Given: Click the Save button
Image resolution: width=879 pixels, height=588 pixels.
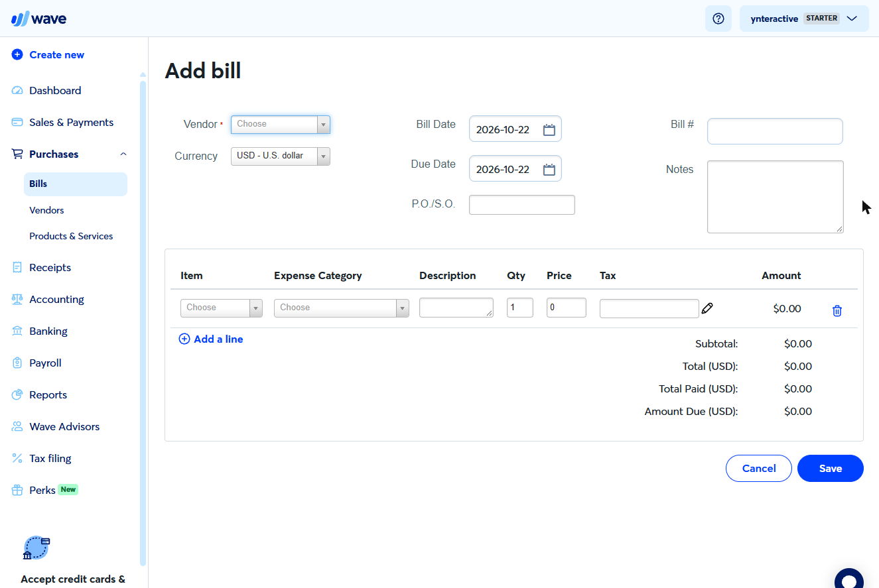Looking at the screenshot, I should (x=831, y=468).
